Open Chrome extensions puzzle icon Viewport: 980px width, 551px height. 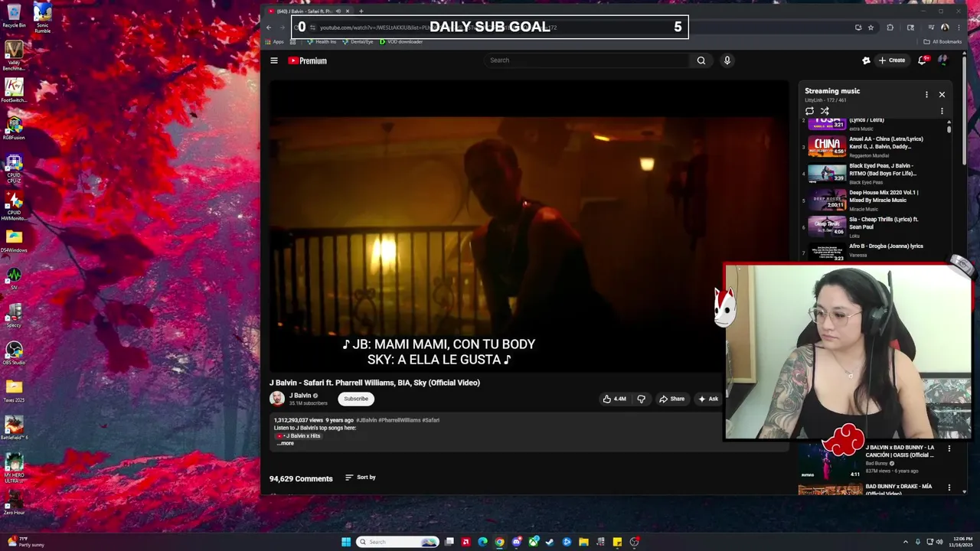[890, 28]
